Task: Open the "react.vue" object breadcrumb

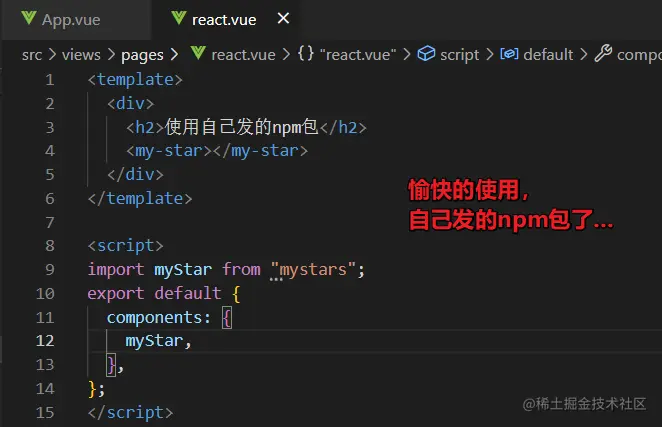Action: pyautogui.click(x=358, y=55)
